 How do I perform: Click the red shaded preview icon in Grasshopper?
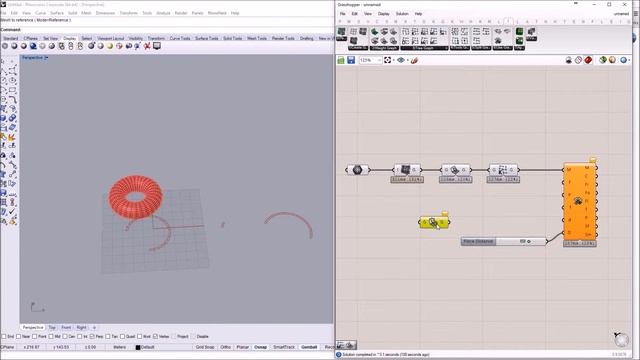point(588,60)
